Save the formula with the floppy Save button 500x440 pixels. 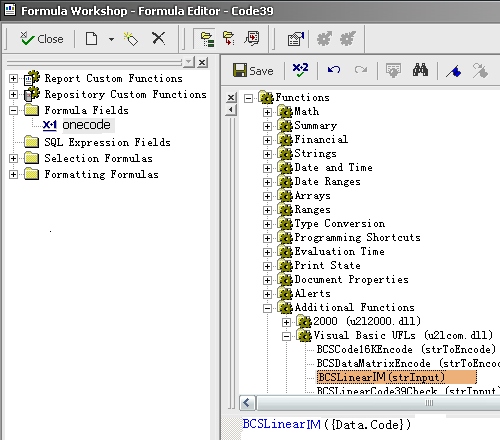(253, 71)
